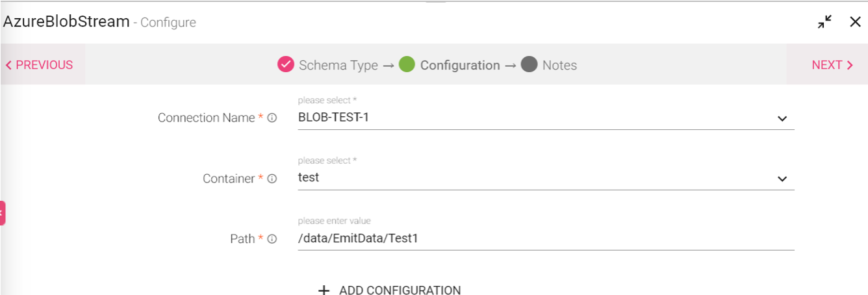Click into the /data/EmitData/Test1 path field
This screenshot has height=295, width=868.
pos(546,238)
